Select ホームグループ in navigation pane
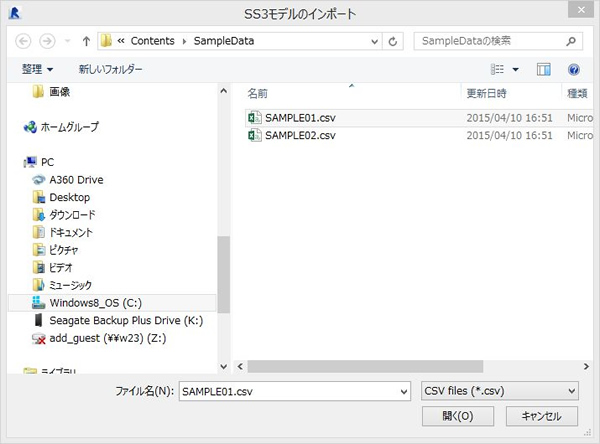 (x=61, y=127)
